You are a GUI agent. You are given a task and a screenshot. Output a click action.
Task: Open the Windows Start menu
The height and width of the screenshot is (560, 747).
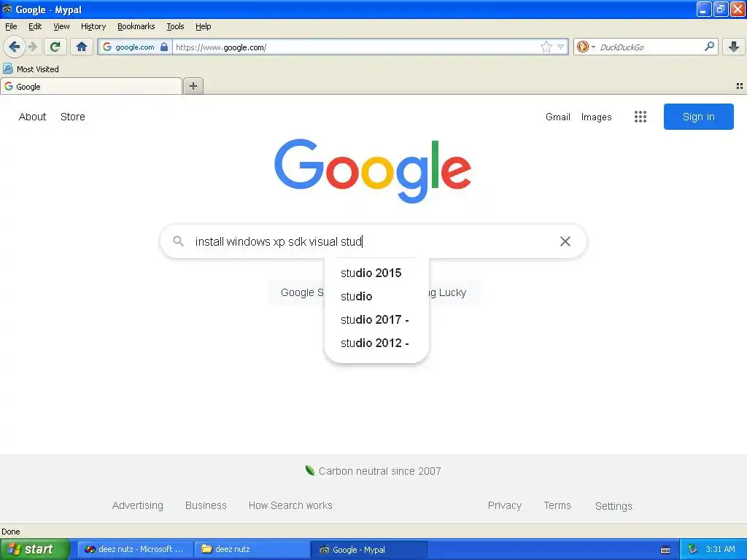(35, 549)
